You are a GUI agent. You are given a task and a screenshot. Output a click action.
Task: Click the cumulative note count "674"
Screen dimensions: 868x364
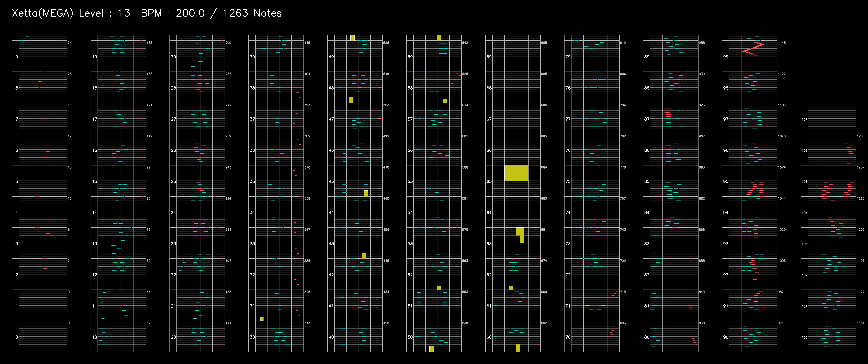point(544,261)
